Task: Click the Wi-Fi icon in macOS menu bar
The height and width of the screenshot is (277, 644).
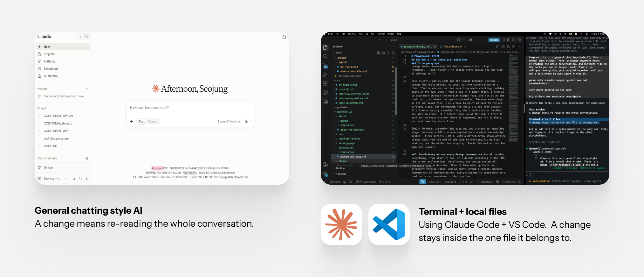Action: click(x=565, y=34)
